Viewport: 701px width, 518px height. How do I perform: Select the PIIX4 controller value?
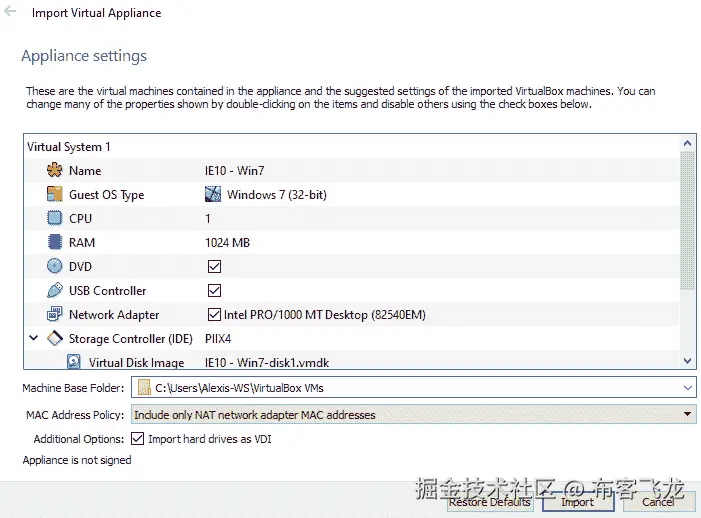coord(218,339)
